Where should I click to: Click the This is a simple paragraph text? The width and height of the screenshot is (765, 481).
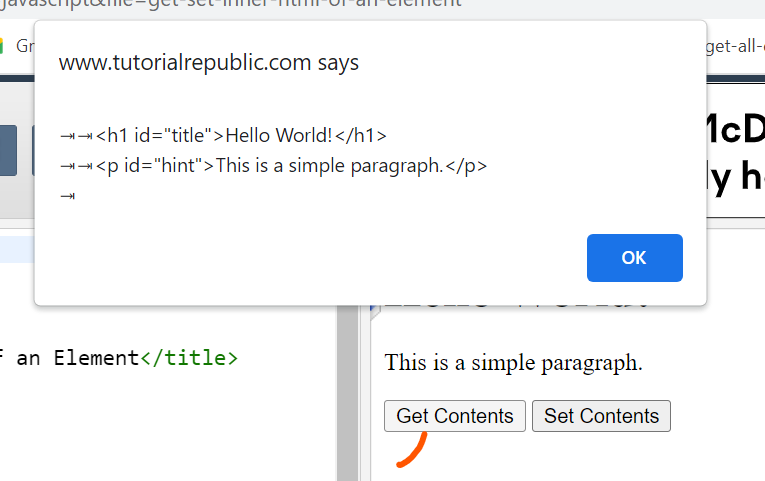[x=513, y=362]
